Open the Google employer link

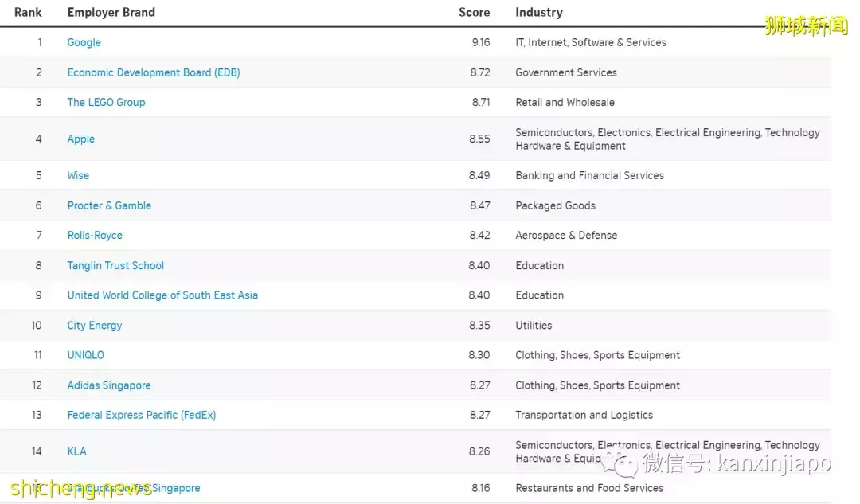click(x=84, y=43)
